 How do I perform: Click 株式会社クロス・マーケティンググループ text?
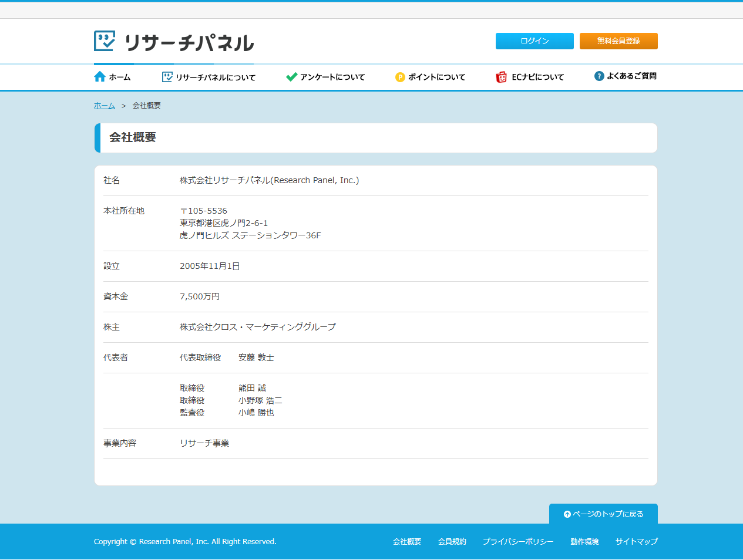tap(258, 327)
